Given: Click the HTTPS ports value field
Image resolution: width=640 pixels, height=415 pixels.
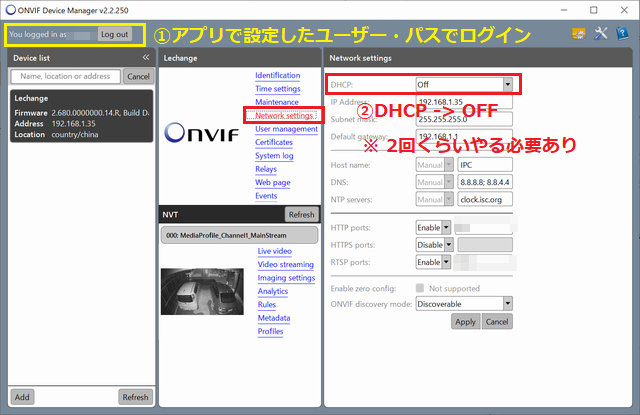Looking at the screenshot, I should coord(485,245).
